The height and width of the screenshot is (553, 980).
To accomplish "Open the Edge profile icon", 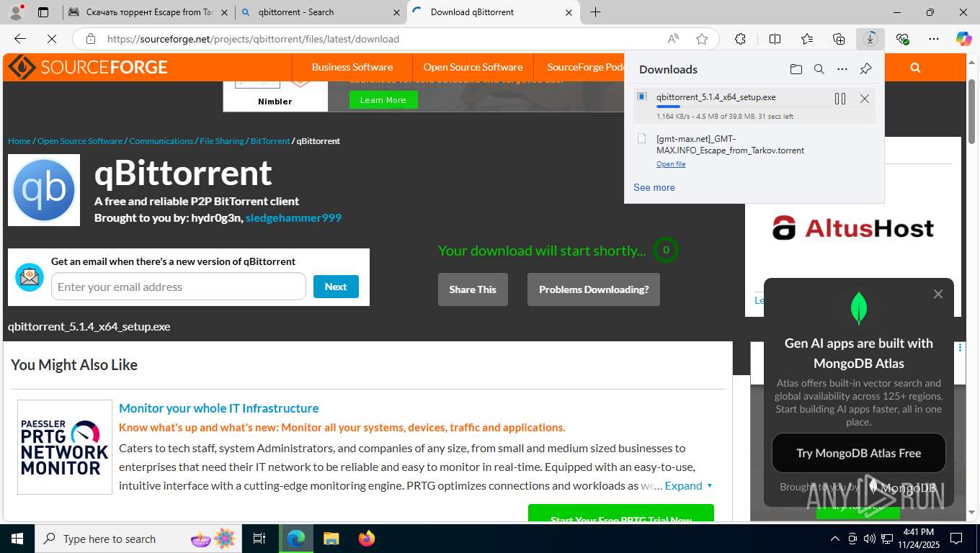I will (x=17, y=12).
